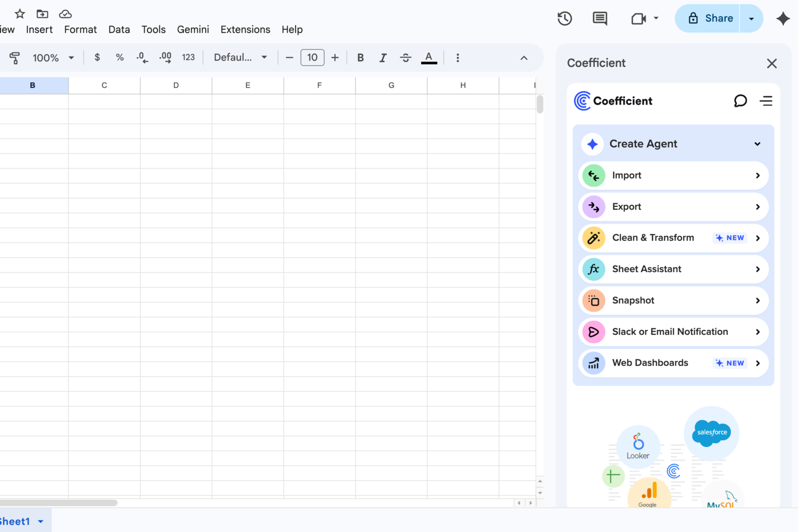The width and height of the screenshot is (798, 532).
Task: Click the 123 number format icon
Action: click(x=188, y=58)
